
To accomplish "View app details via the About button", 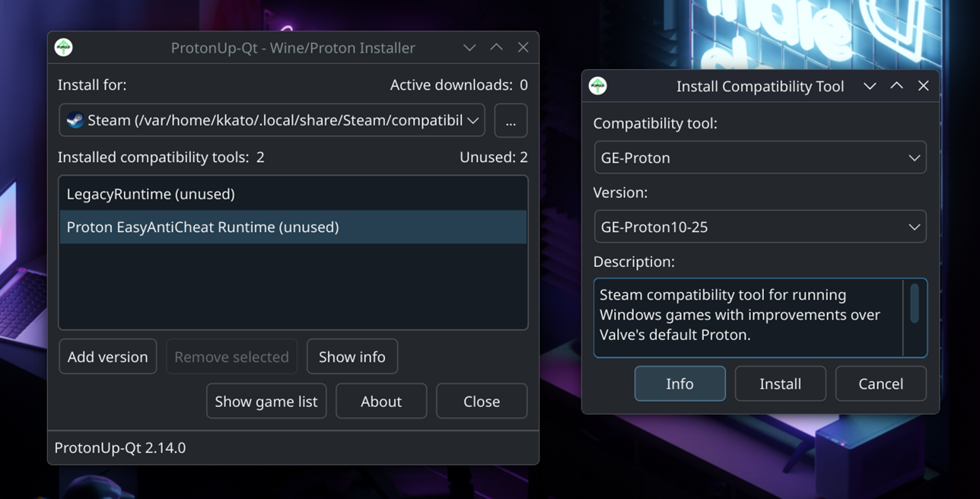I will [381, 401].
